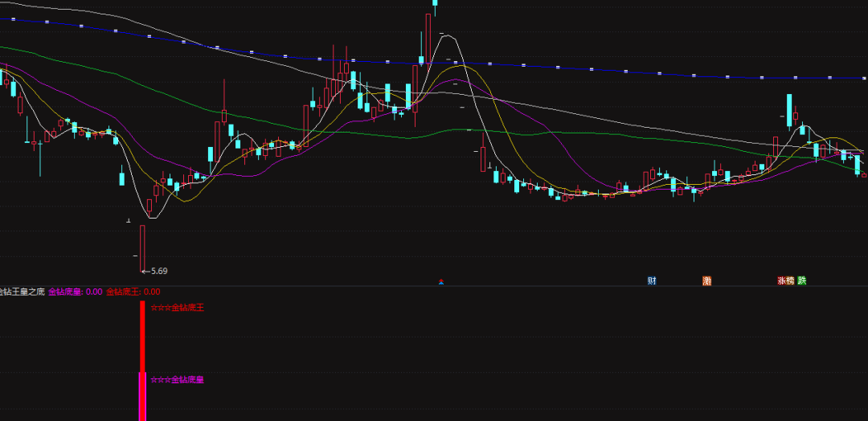Open the green 跌 marker icon
This screenshot has height=421, width=868.
click(801, 281)
